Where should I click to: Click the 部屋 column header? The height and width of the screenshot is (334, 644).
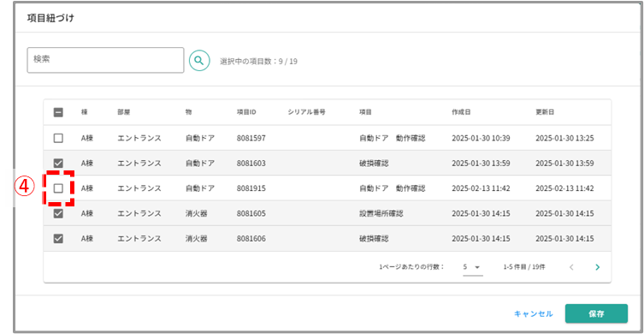point(124,112)
